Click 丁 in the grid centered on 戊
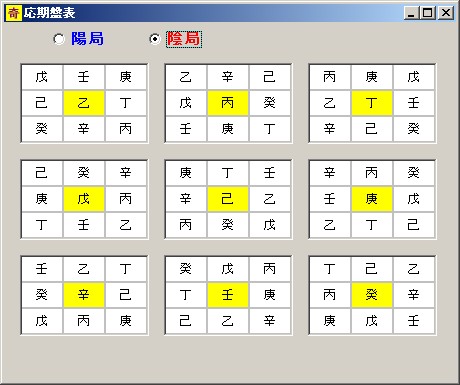460x385 pixels. tap(42, 225)
